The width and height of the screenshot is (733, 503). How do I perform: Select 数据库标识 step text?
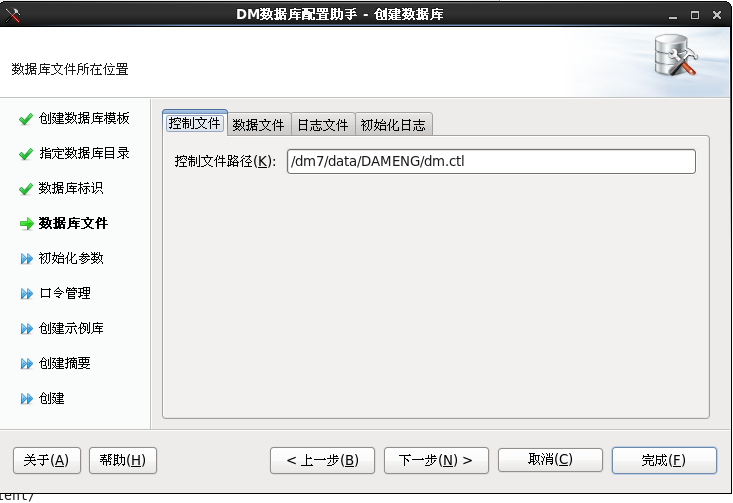[71, 188]
